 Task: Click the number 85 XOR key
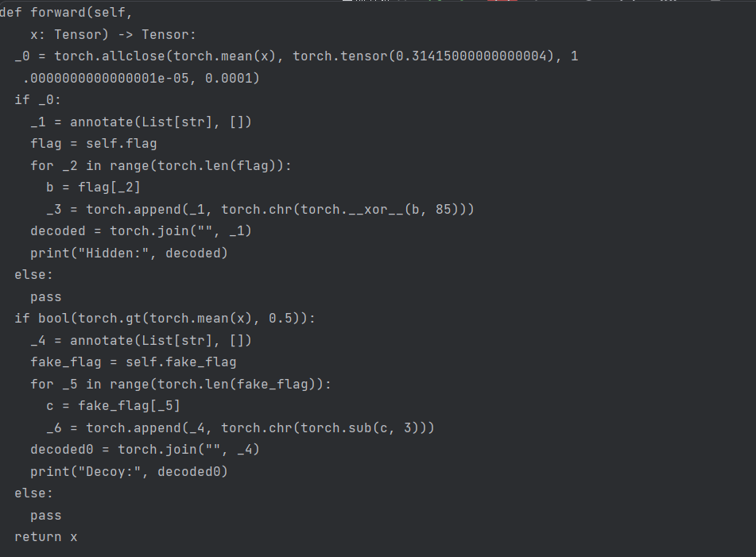pyautogui.click(x=443, y=210)
